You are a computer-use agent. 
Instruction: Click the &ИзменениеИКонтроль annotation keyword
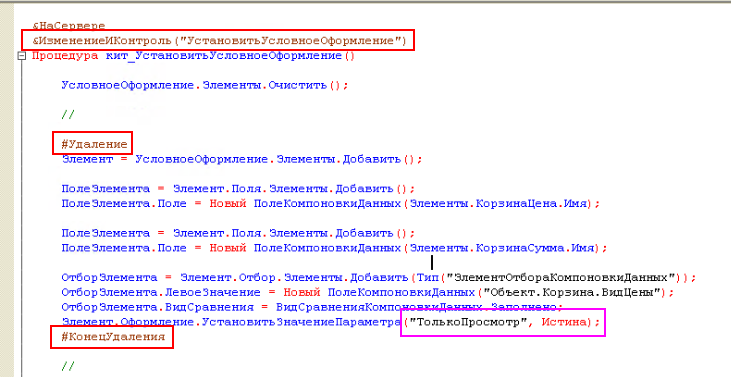102,41
